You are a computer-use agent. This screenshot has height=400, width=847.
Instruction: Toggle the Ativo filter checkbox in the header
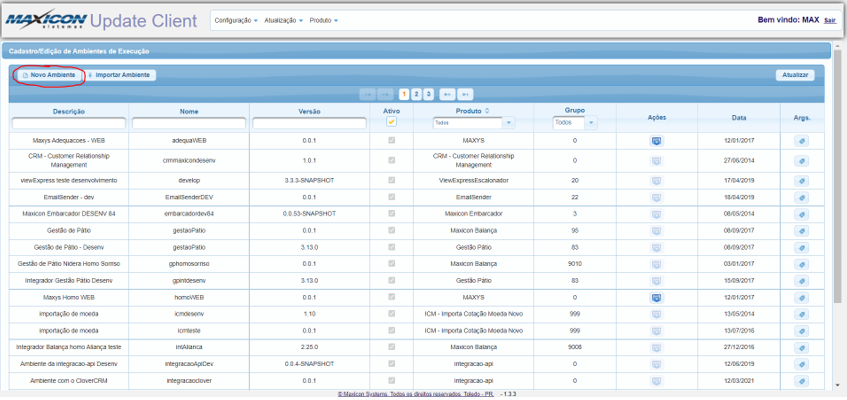click(392, 122)
